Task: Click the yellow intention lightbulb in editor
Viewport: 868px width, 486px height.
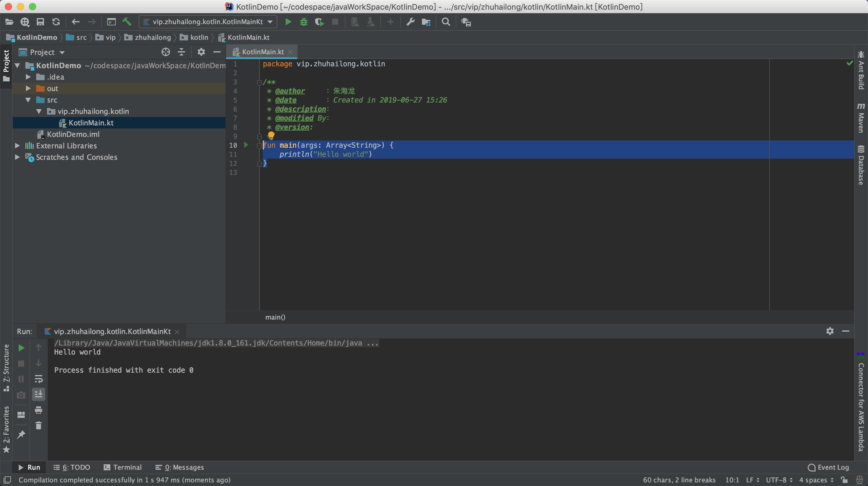Action: point(271,135)
